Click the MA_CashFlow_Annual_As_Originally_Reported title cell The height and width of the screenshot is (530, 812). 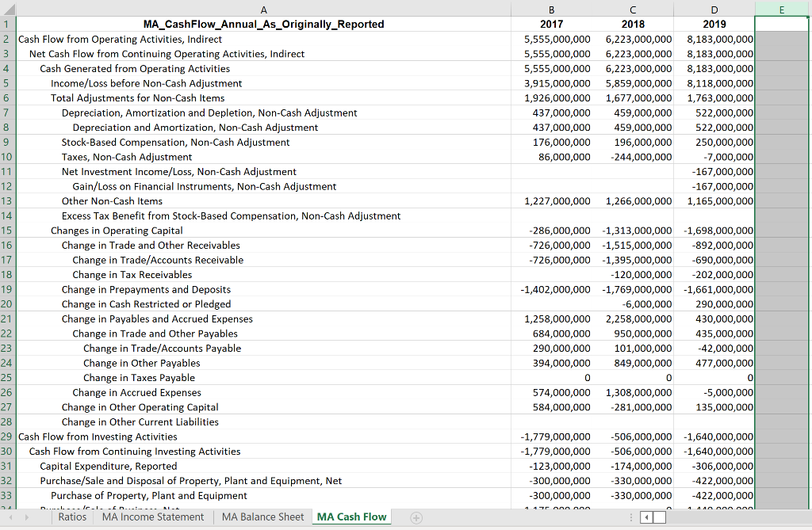point(263,24)
